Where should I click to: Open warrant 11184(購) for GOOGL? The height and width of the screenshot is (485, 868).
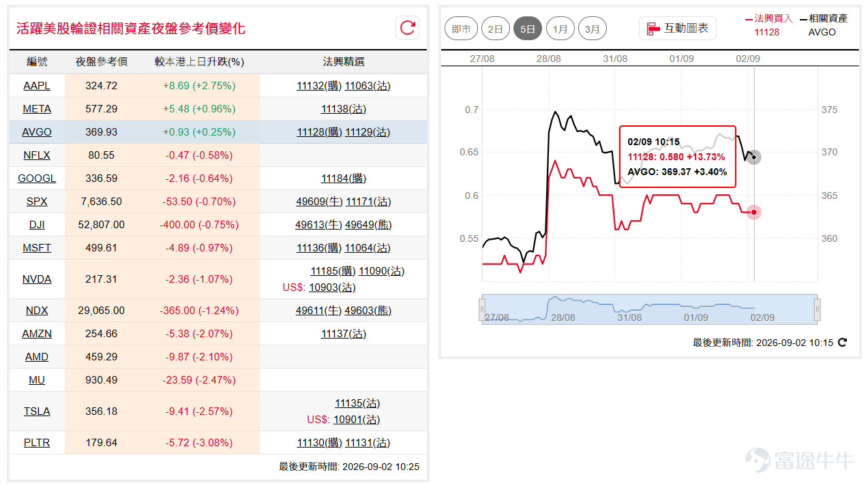click(x=344, y=178)
